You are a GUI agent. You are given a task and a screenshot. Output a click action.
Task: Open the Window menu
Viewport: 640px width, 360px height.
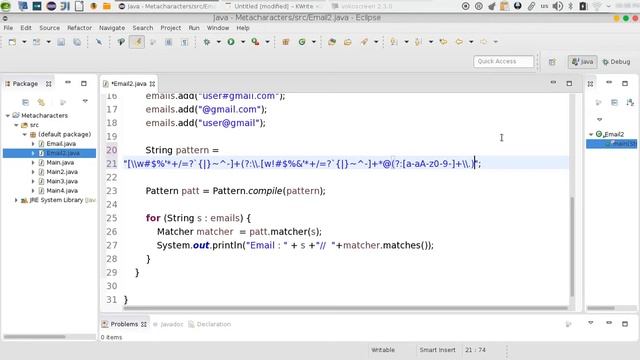point(218,28)
